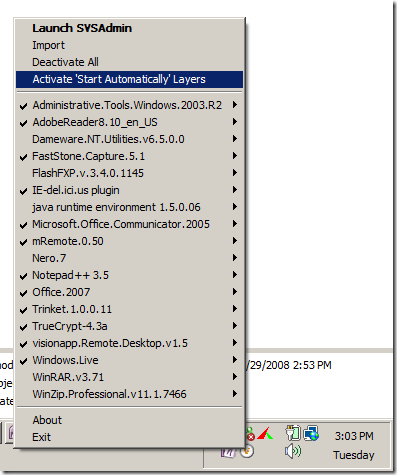
Task: Click the purple tray icon beside the clock icon
Action: pos(229,452)
